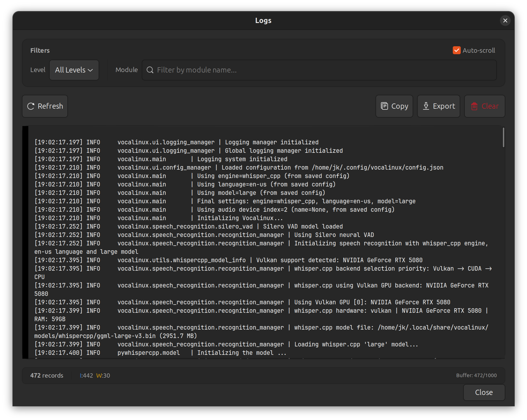Click the red Clear trash icon

[x=474, y=106]
